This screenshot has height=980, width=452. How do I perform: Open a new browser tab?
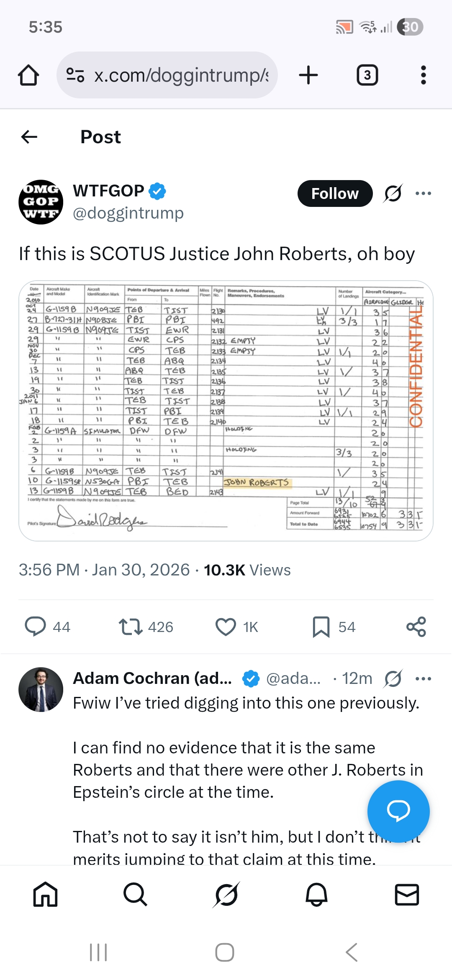[308, 75]
